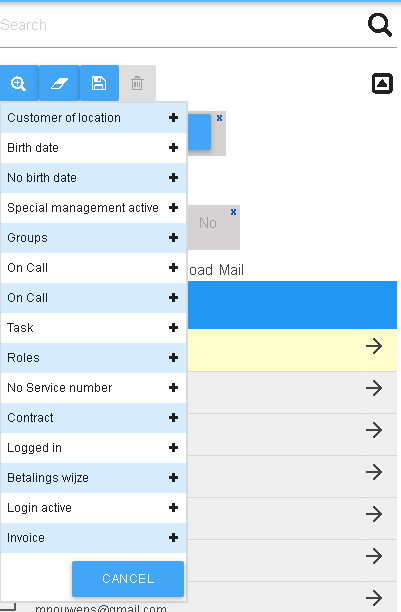Screen dimensions: 401x612
Task: Click the save floppy disk icon
Action: pos(99,83)
